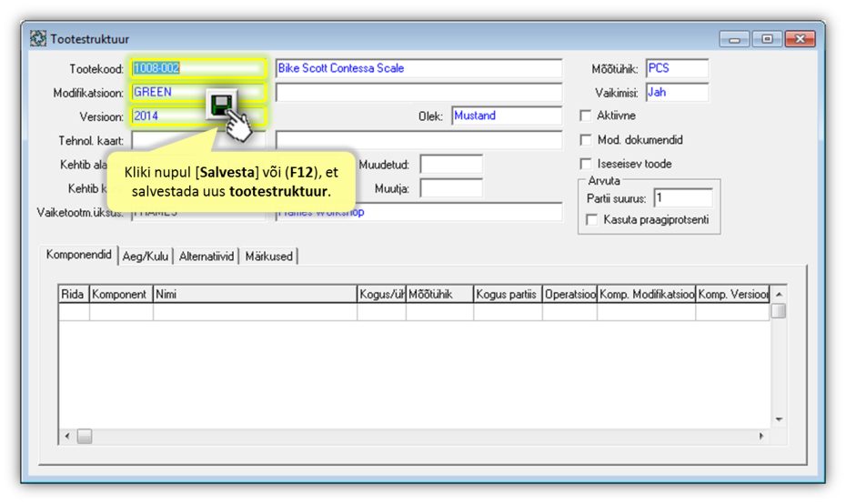846x504 pixels.
Task: Minimize the Tootestruktuur window
Action: (734, 39)
